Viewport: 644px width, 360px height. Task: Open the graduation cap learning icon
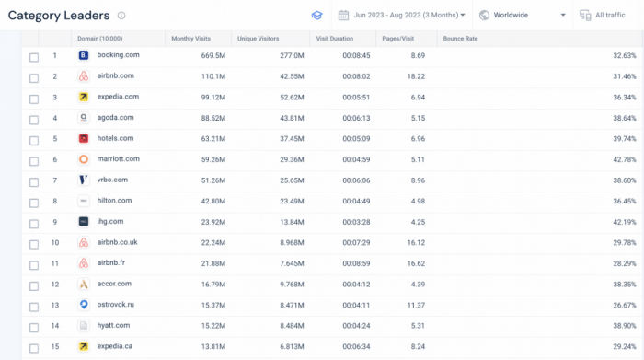[316, 16]
